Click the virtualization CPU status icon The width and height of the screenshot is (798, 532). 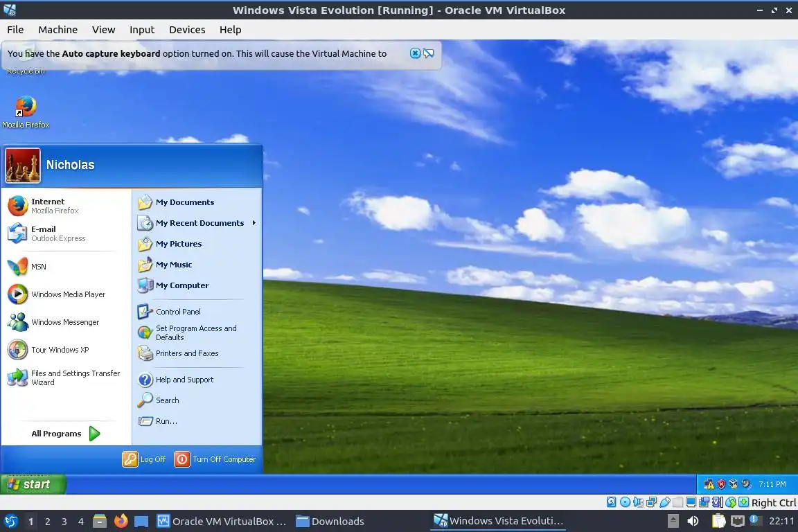pos(718,502)
